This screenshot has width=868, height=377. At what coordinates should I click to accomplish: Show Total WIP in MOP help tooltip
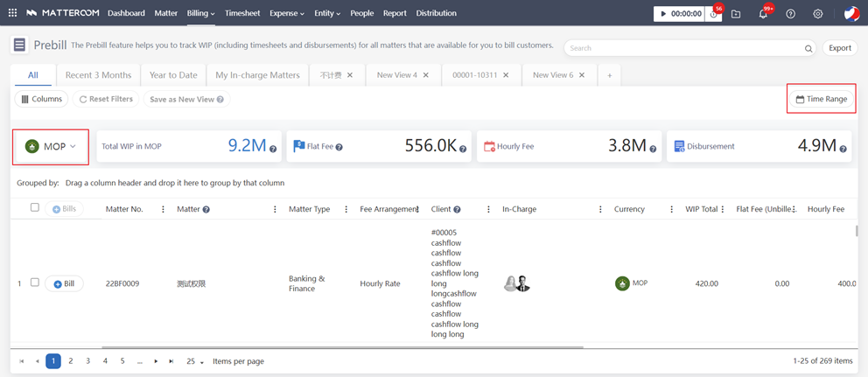pos(273,150)
